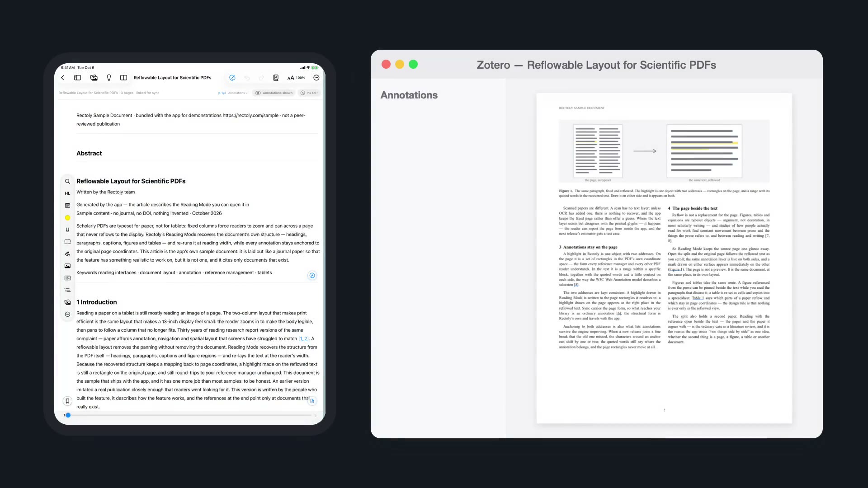Select the underline U tool
868x488 pixels.
pyautogui.click(x=67, y=230)
